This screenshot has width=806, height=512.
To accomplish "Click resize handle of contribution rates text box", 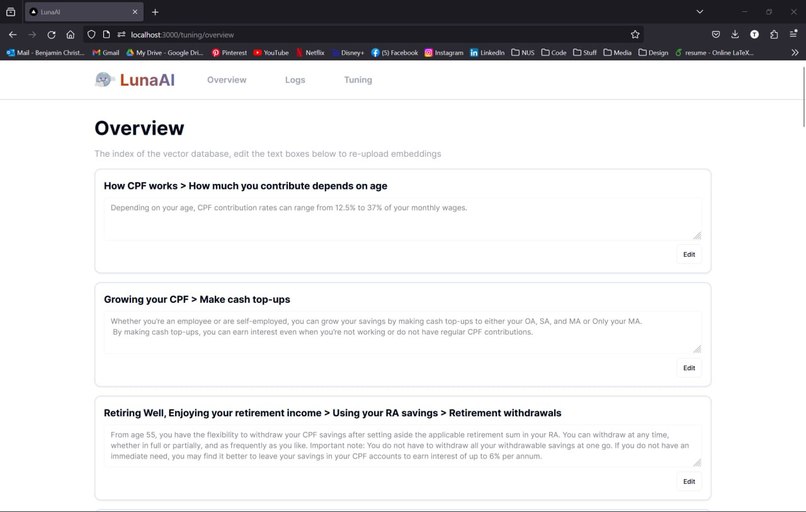I will (697, 235).
